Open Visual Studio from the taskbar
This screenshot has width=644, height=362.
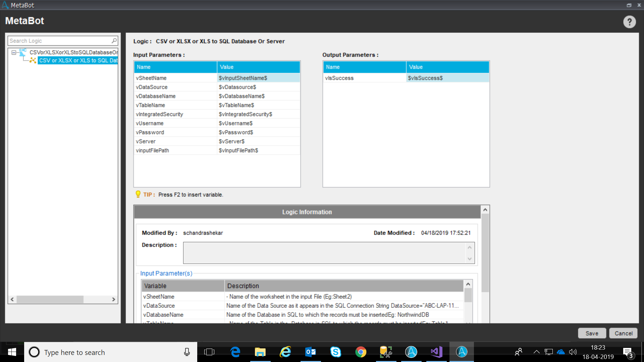(x=436, y=352)
